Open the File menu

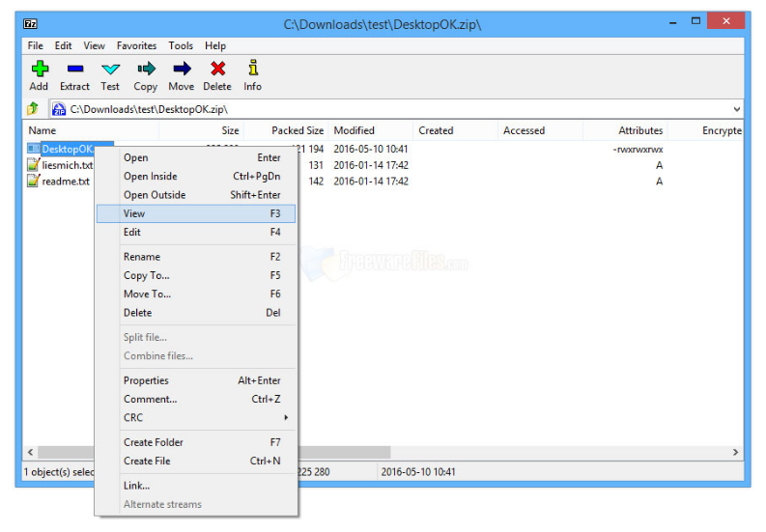(35, 46)
